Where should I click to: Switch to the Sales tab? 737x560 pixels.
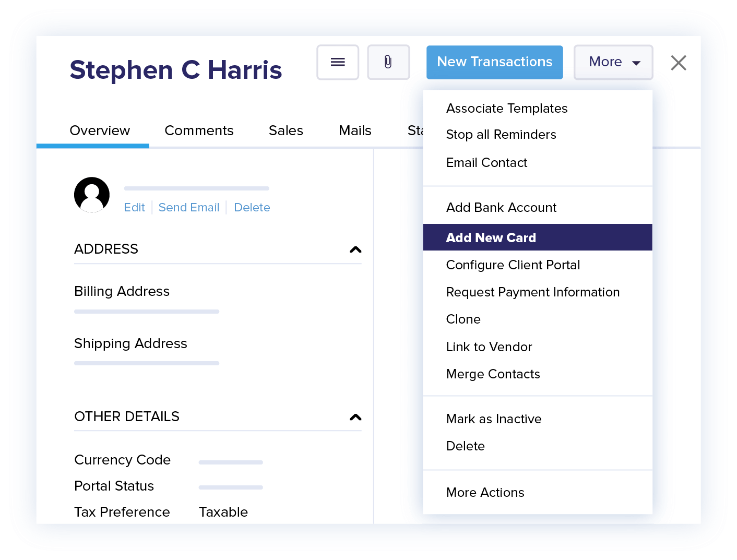pyautogui.click(x=286, y=130)
